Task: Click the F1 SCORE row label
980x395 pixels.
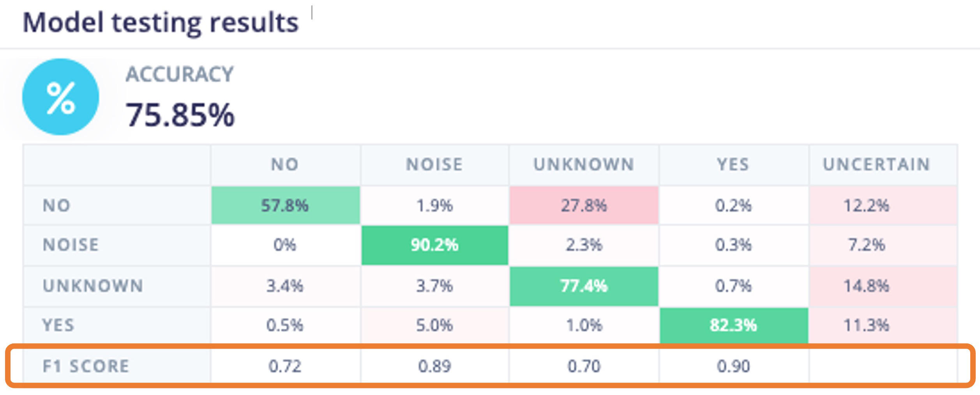Action: (x=86, y=366)
